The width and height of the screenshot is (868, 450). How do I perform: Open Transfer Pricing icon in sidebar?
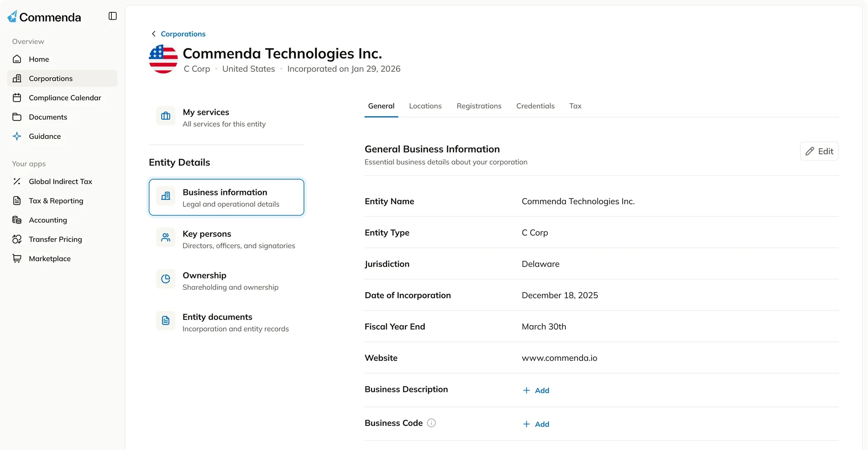coord(17,239)
